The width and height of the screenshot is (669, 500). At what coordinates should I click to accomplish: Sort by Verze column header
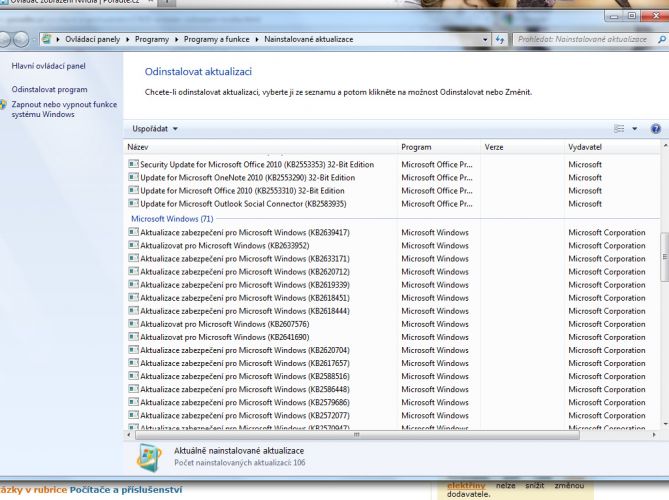click(523, 147)
